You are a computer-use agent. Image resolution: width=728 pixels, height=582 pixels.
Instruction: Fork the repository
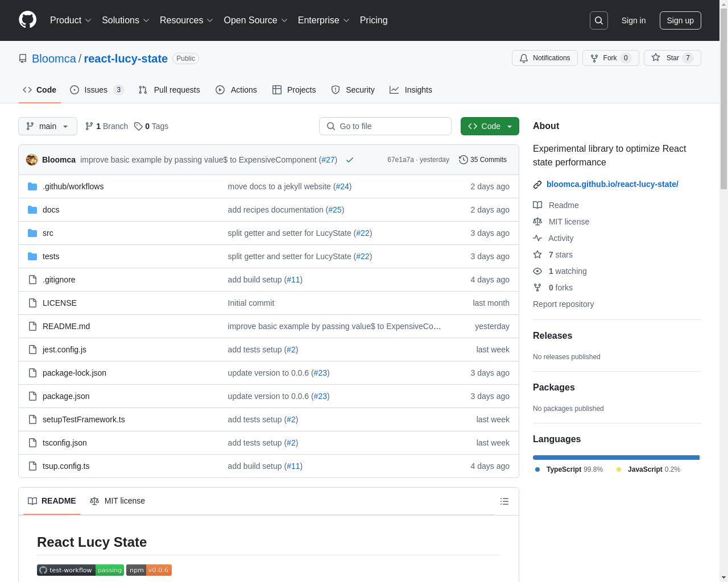(x=610, y=58)
